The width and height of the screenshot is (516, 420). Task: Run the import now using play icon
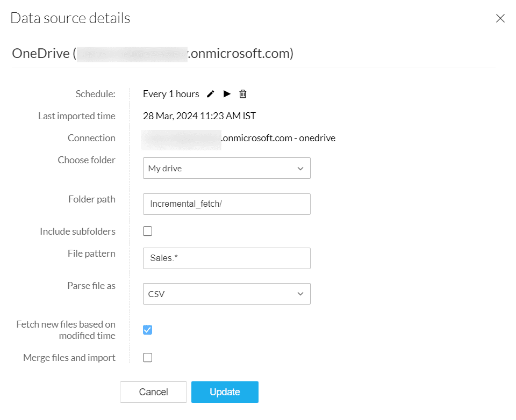pos(227,94)
